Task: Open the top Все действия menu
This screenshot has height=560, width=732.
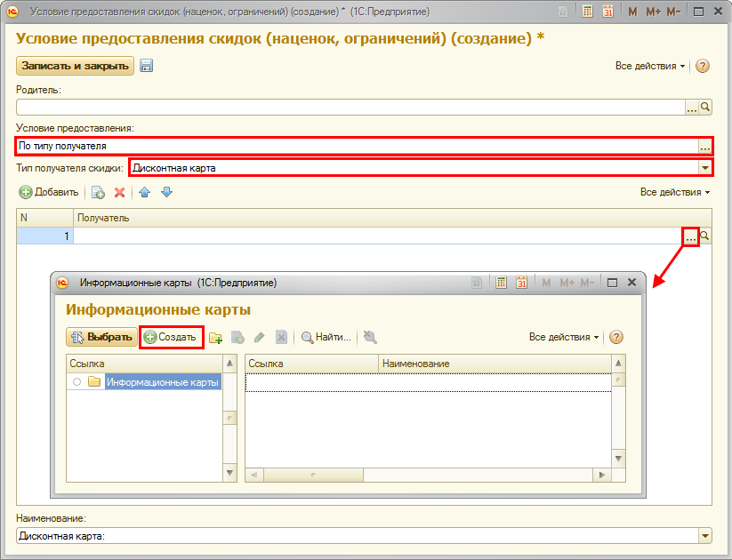Action: pos(650,66)
